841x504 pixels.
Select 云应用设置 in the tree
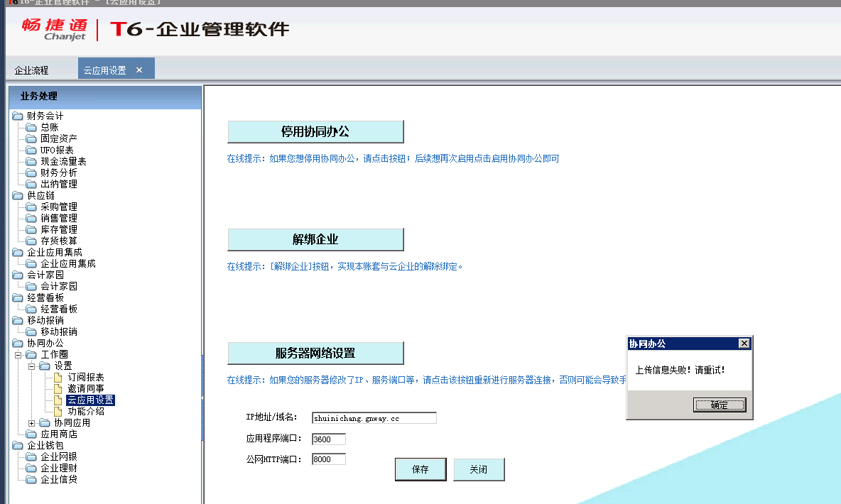[90, 400]
